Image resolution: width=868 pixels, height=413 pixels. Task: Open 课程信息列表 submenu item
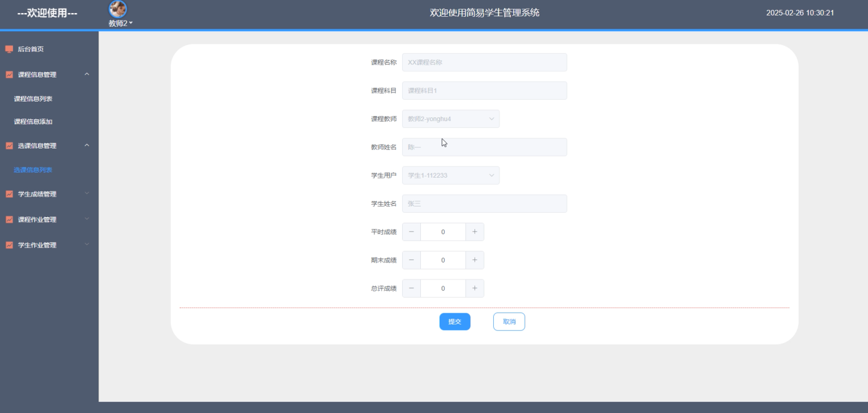(33, 99)
